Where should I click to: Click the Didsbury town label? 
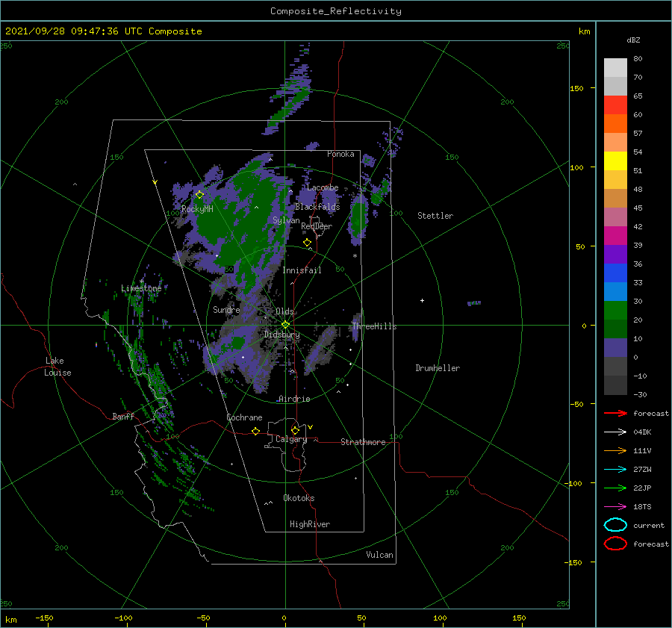(x=281, y=335)
